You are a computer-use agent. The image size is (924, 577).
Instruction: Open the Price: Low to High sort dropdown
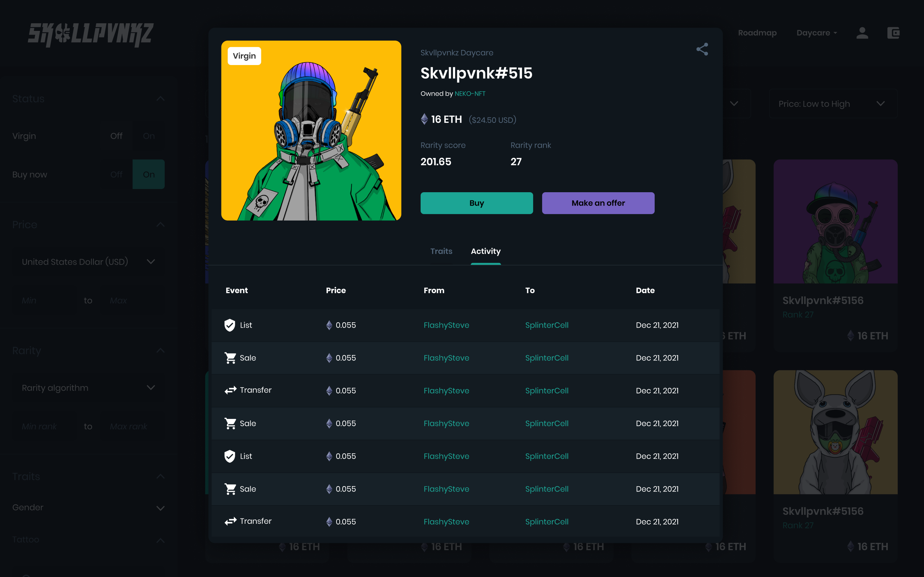click(833, 104)
